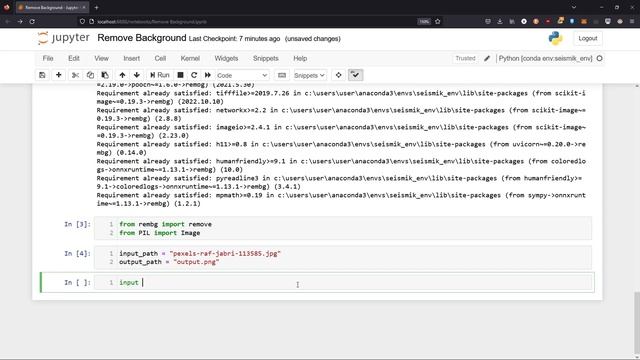Viewport: 640px width, 360px height.
Task: Copy selected cells with the toolbar icon
Action: pos(90,75)
